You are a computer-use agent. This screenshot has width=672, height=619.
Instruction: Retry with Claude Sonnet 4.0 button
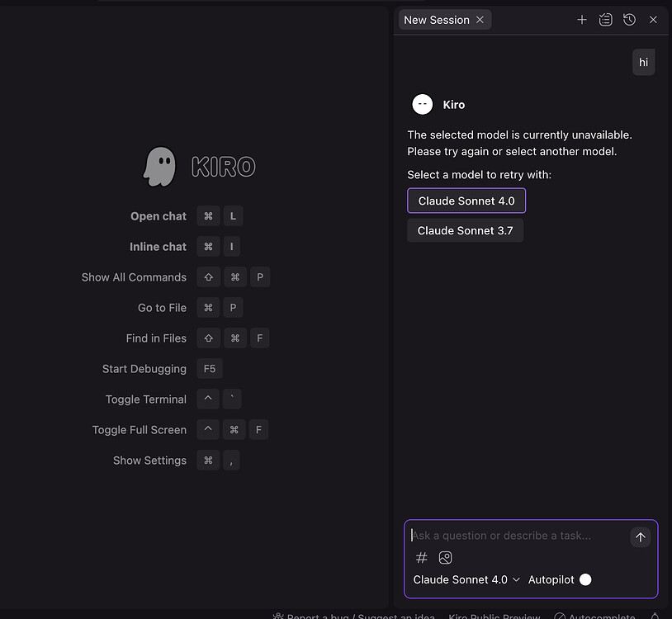coord(466,201)
